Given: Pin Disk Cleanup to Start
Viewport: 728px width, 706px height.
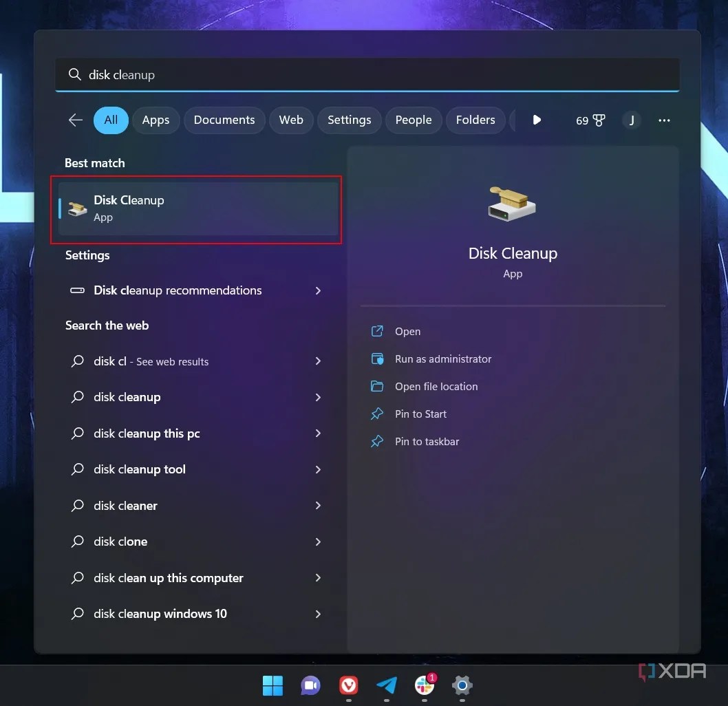Looking at the screenshot, I should pyautogui.click(x=421, y=414).
